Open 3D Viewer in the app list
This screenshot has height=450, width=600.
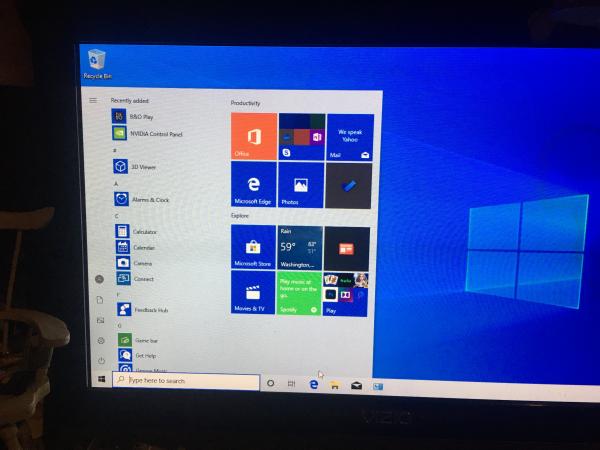(x=134, y=166)
